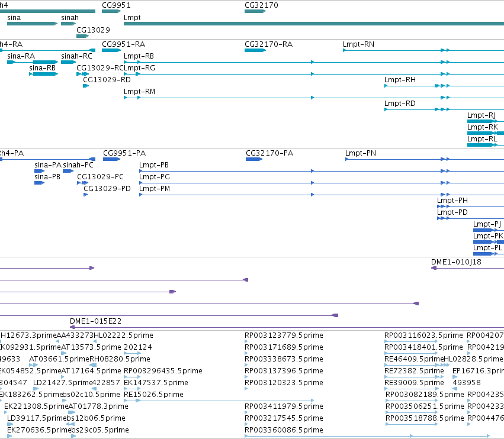504x439 pixels.
Task: Select EST RP003217545.5prime
Action: pos(284,418)
